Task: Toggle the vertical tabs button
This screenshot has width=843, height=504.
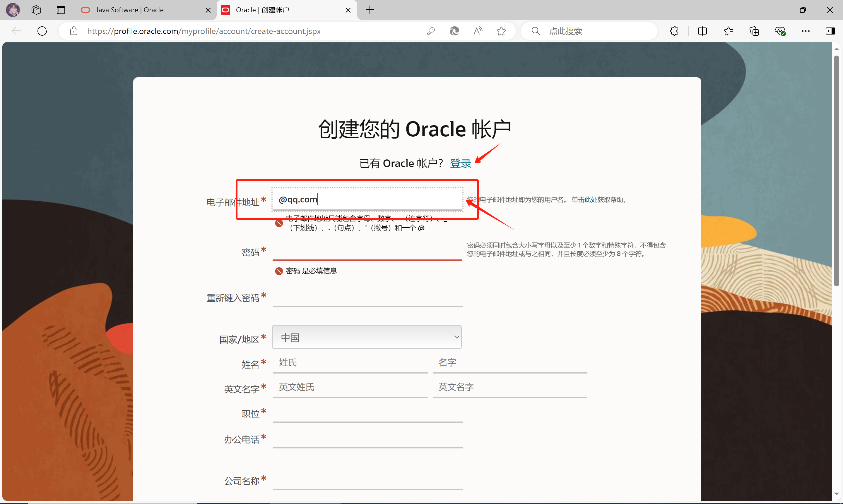Action: pyautogui.click(x=61, y=10)
